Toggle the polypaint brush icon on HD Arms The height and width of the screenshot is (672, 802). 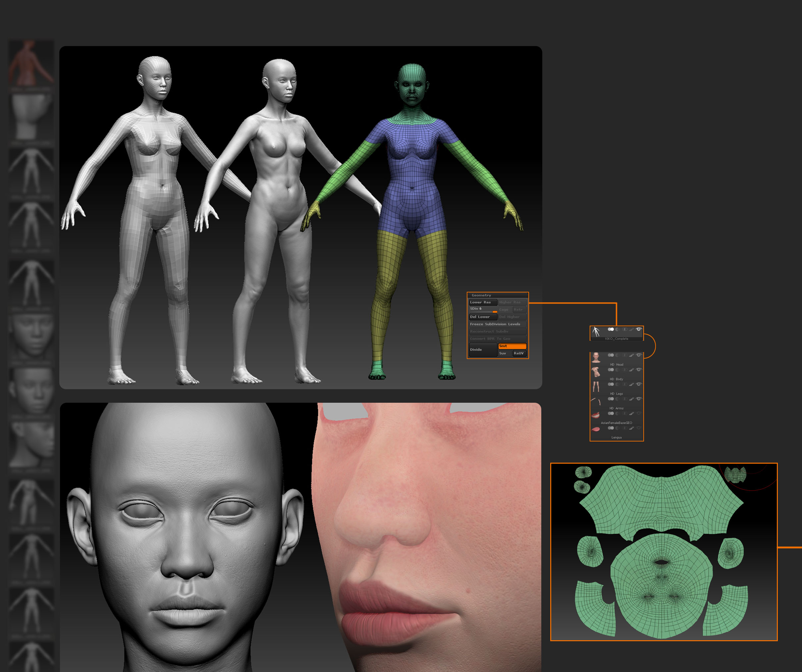(632, 399)
